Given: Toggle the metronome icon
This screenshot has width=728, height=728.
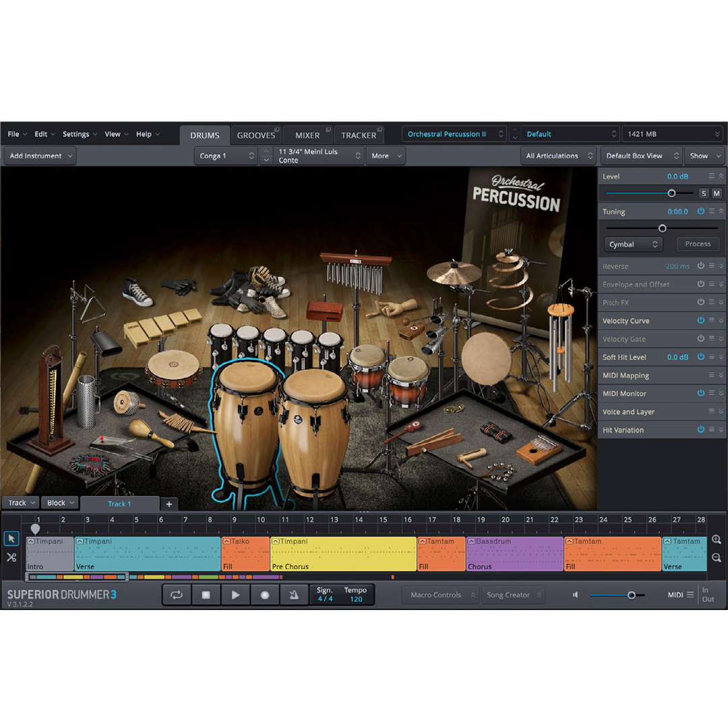Looking at the screenshot, I should coord(294,595).
